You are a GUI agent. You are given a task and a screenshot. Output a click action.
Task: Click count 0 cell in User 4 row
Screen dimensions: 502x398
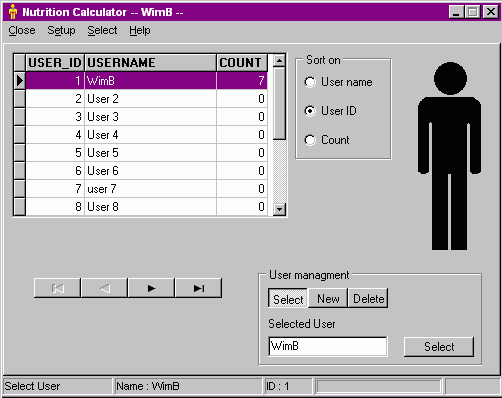(242, 135)
